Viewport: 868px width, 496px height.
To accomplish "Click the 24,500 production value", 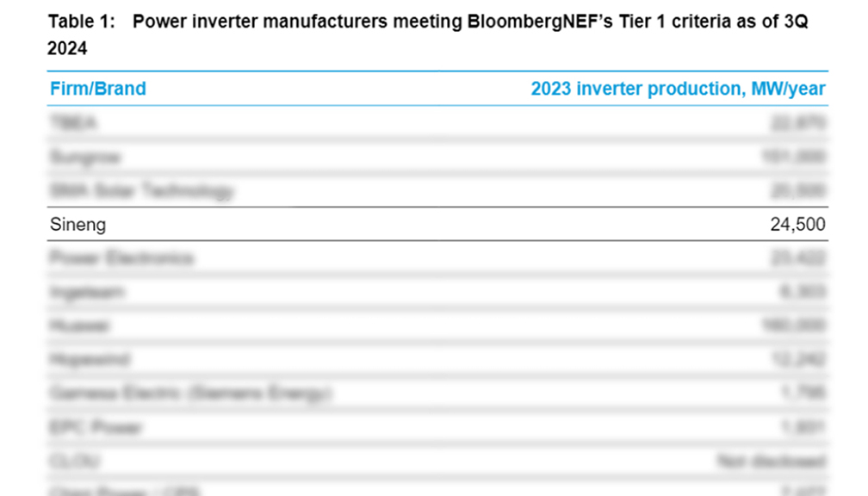I will click(x=797, y=225).
